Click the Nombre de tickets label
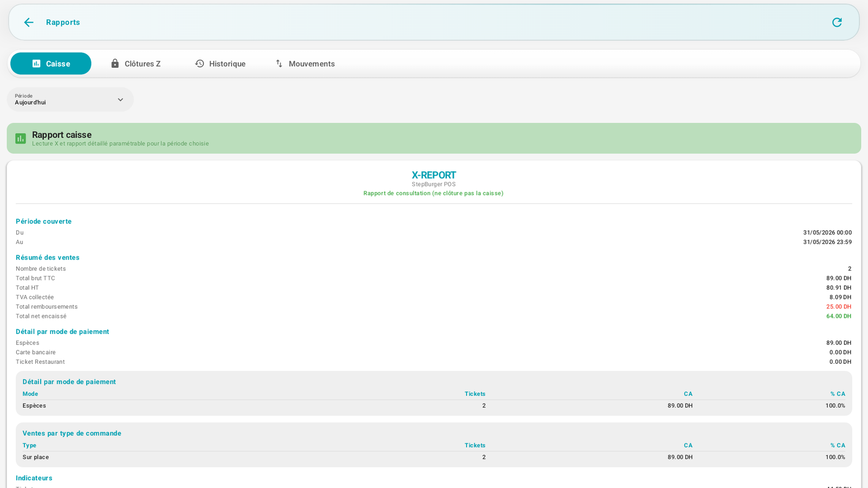The image size is (868, 488). pyautogui.click(x=41, y=269)
